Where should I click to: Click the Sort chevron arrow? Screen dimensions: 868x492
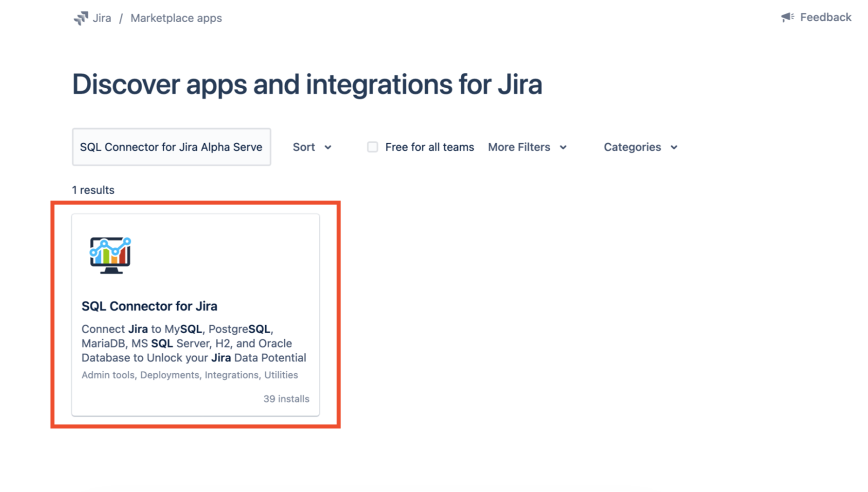pyautogui.click(x=329, y=147)
